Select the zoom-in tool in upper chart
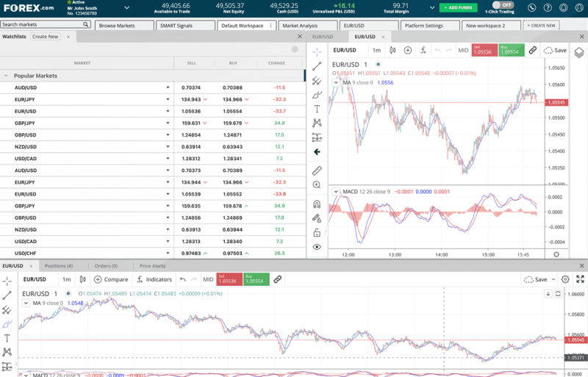The height and width of the screenshot is (377, 588). pyautogui.click(x=317, y=185)
